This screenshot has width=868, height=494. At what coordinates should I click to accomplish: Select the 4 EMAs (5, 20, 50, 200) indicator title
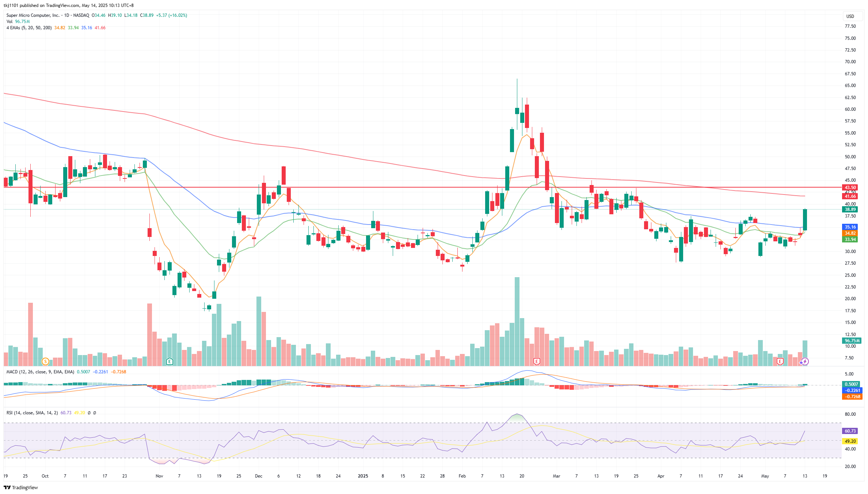pyautogui.click(x=29, y=28)
